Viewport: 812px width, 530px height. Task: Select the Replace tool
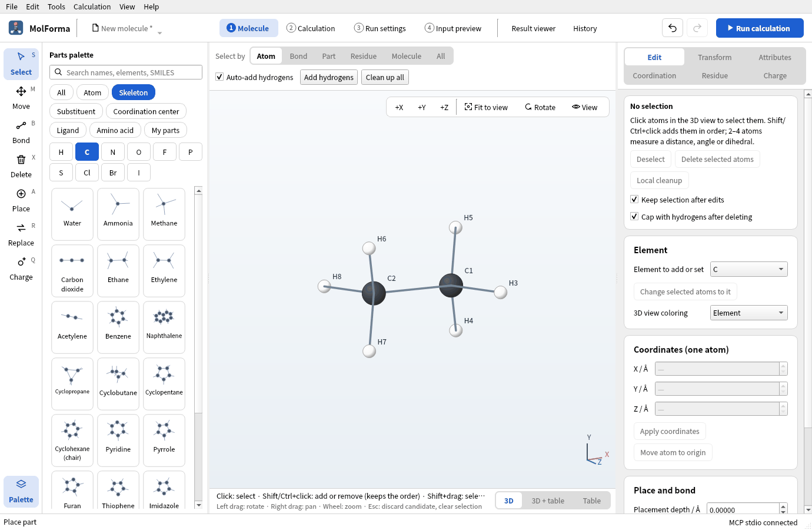(x=21, y=234)
